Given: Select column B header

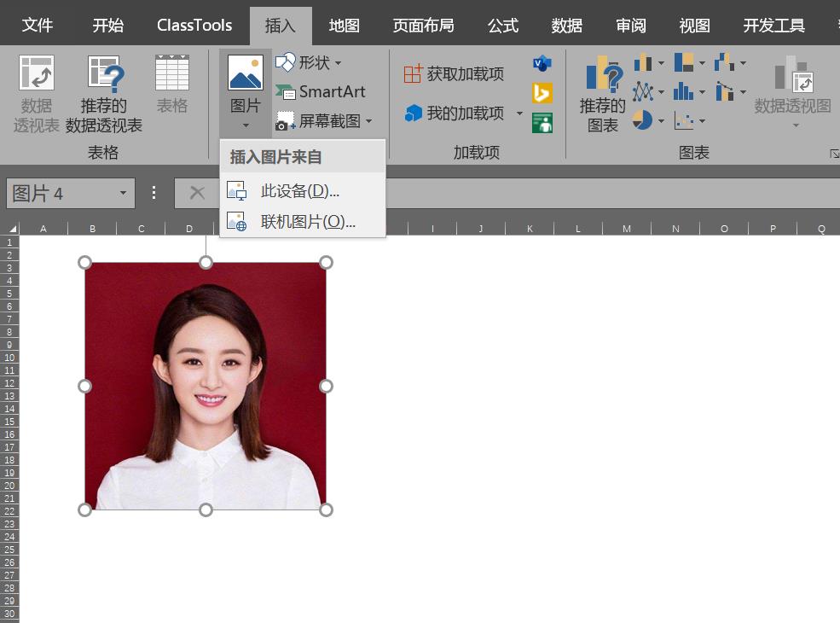Looking at the screenshot, I should (92, 229).
